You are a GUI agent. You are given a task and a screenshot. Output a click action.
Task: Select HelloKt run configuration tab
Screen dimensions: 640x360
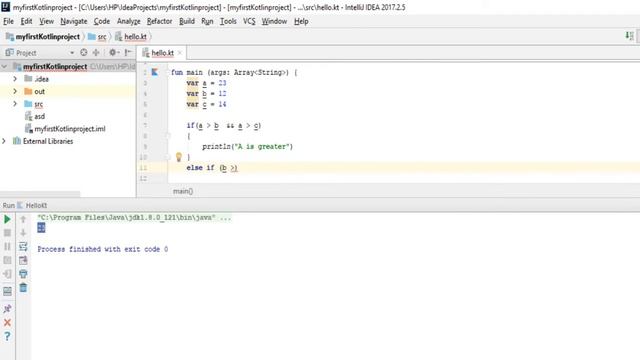point(32,205)
